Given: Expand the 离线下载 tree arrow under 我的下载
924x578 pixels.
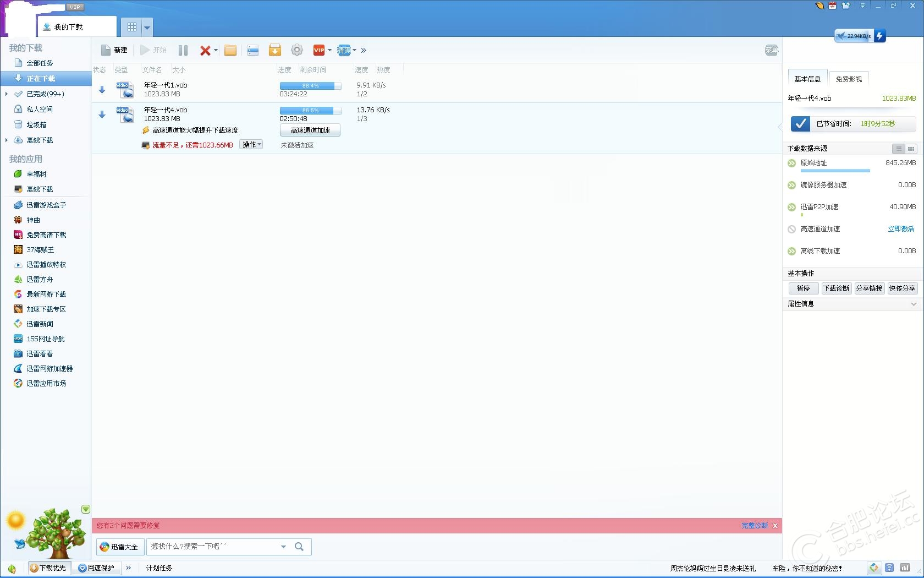Looking at the screenshot, I should (6, 140).
